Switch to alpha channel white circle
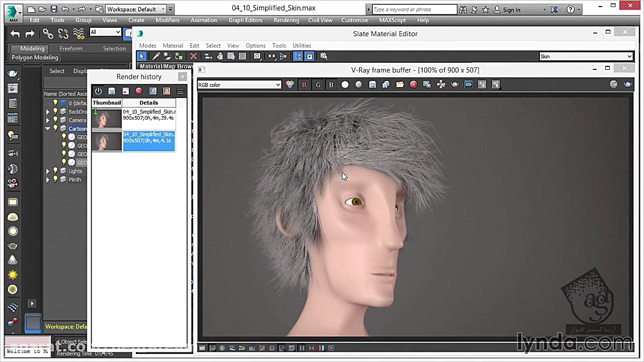The height and width of the screenshot is (362, 644). click(x=345, y=84)
